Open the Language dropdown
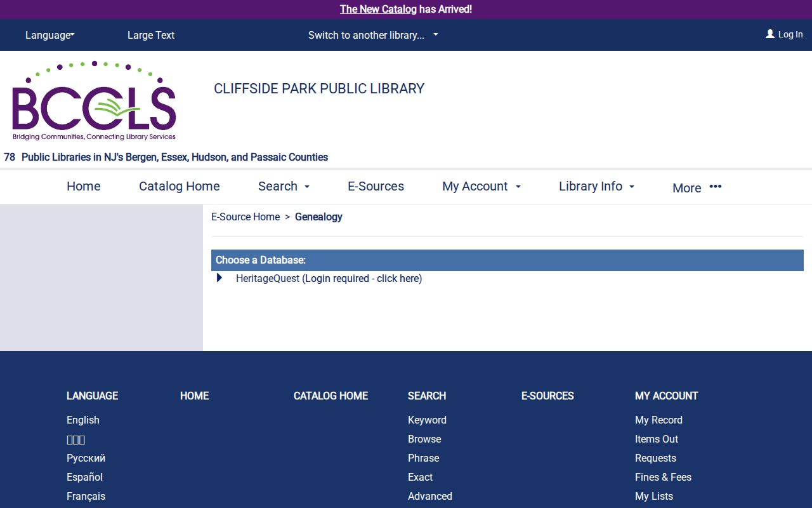812x508 pixels. [x=50, y=35]
